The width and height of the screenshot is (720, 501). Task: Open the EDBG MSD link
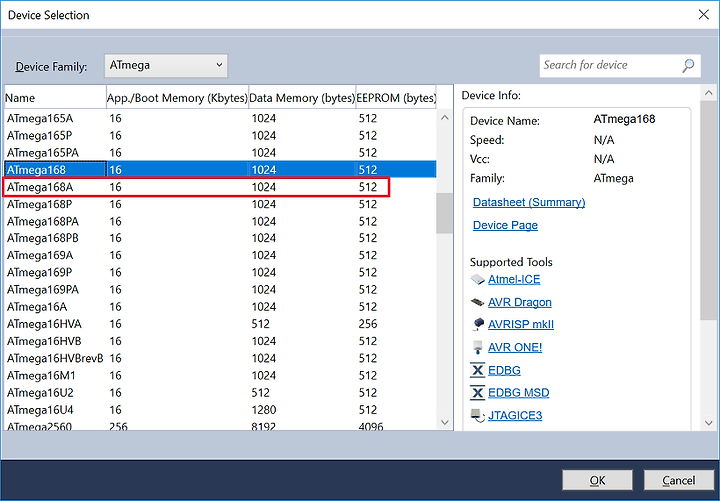pos(518,393)
